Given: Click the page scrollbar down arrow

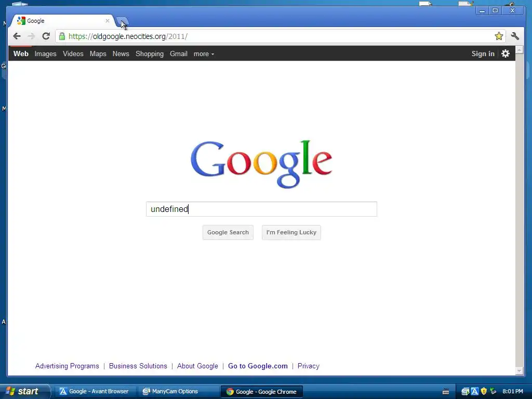Looking at the screenshot, I should click(519, 371).
